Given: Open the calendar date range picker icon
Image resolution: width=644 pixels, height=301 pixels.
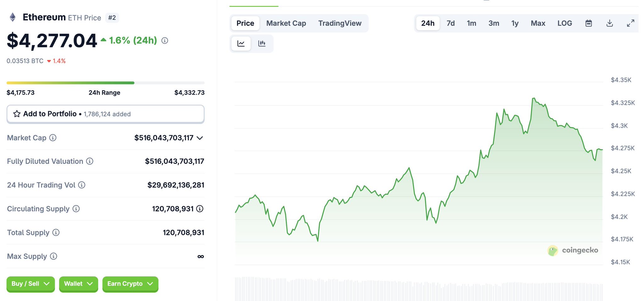Looking at the screenshot, I should click(589, 23).
